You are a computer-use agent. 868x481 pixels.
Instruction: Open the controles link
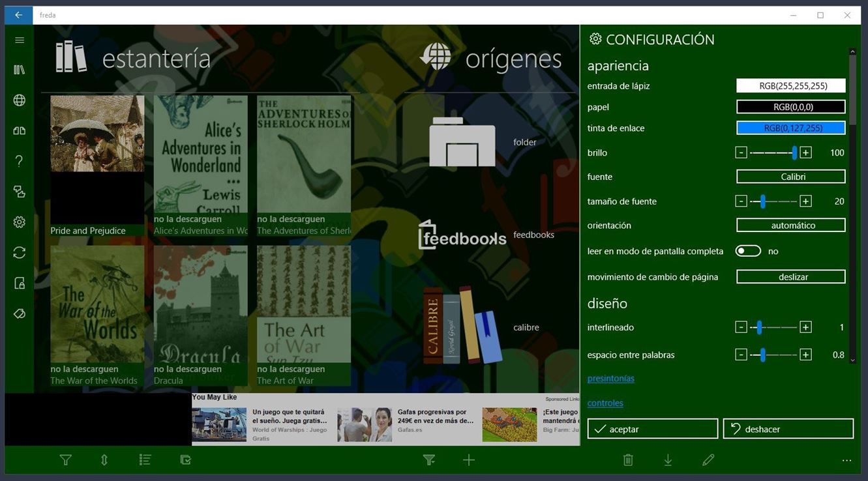coord(605,403)
